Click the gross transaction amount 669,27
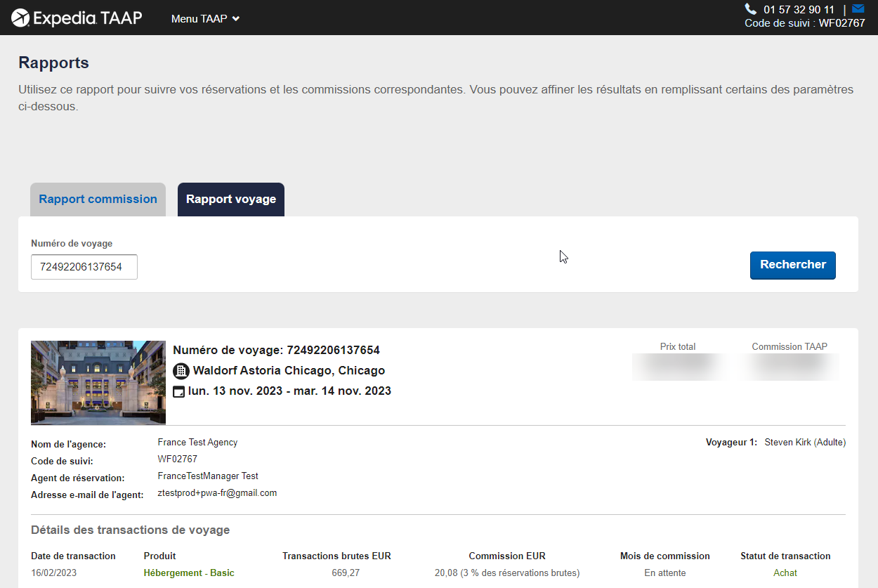878x588 pixels. 346,573
